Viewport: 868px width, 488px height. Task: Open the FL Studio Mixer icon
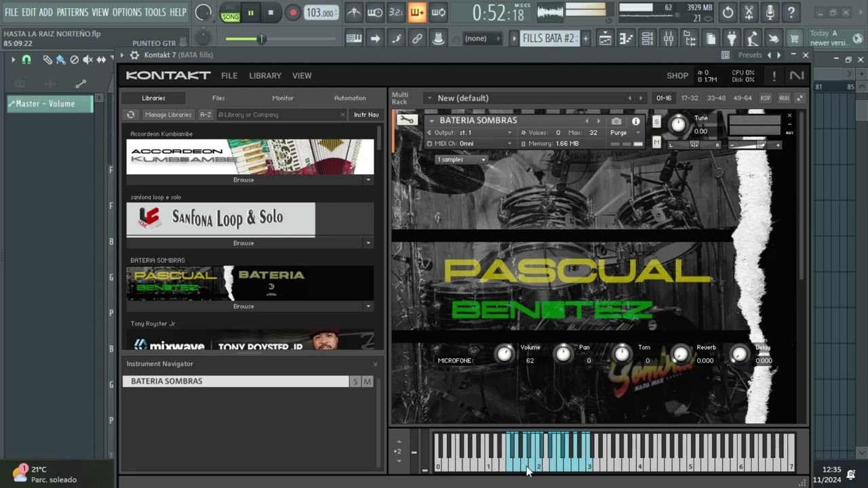tap(668, 39)
